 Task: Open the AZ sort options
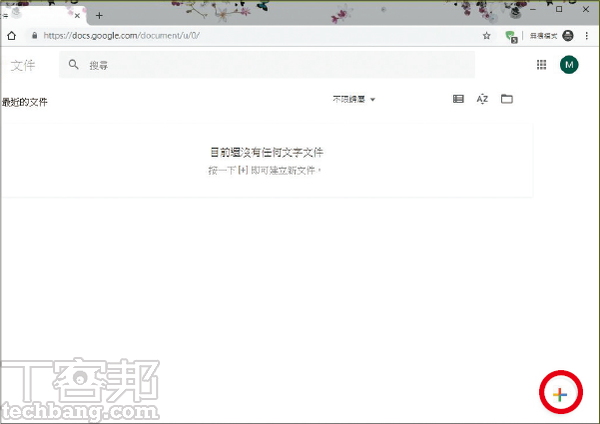coord(482,99)
